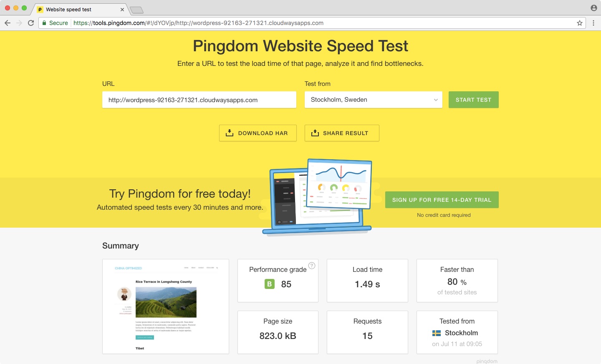The image size is (601, 364).
Task: Click the performance grade help question mark
Action: tap(312, 266)
